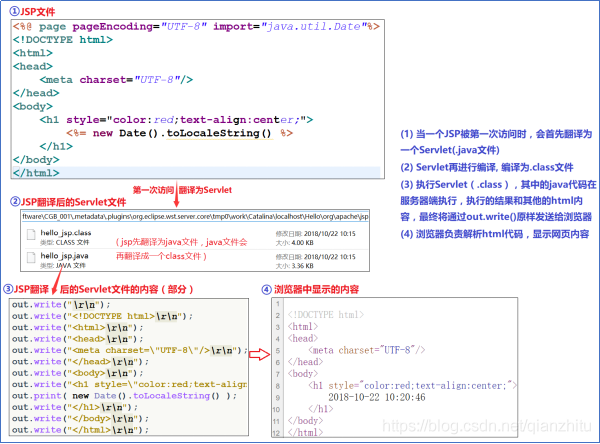The width and height of the screenshot is (600, 444).
Task: Click the <body> line in JSP editor
Action: [x=33, y=106]
